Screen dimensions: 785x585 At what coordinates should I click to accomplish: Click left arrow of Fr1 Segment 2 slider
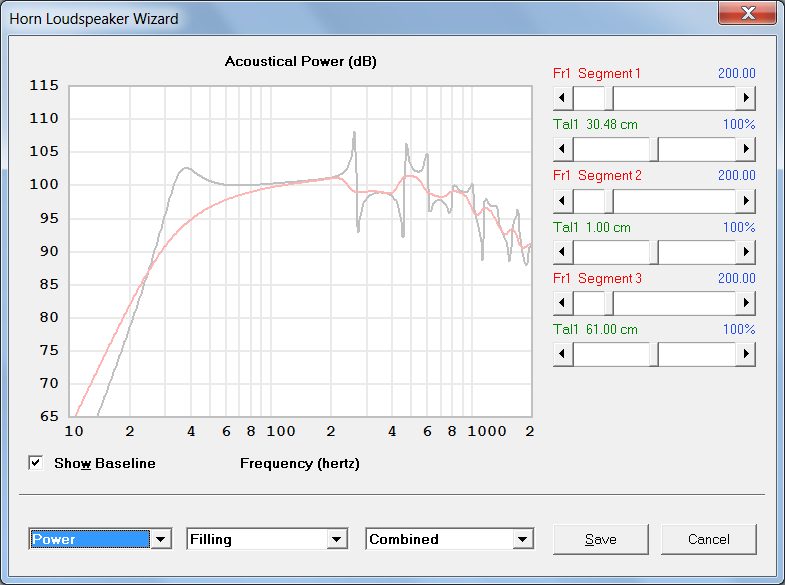[x=563, y=201]
